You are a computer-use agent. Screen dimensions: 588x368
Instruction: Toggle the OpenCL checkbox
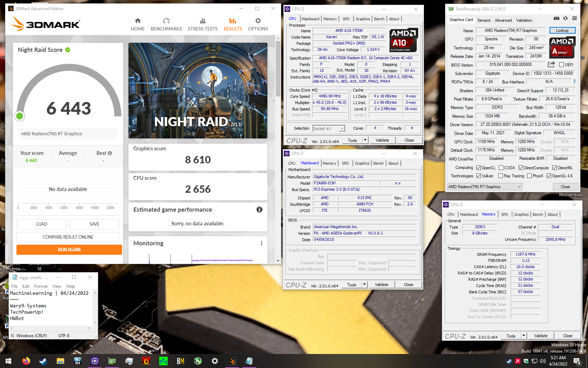(478, 168)
